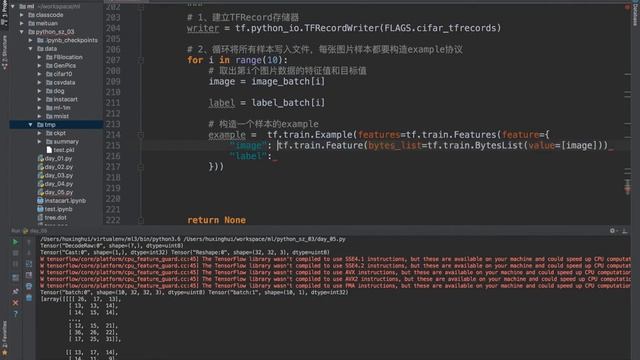Select the ml-1m folder
The height and width of the screenshot is (360, 640).
58,108
